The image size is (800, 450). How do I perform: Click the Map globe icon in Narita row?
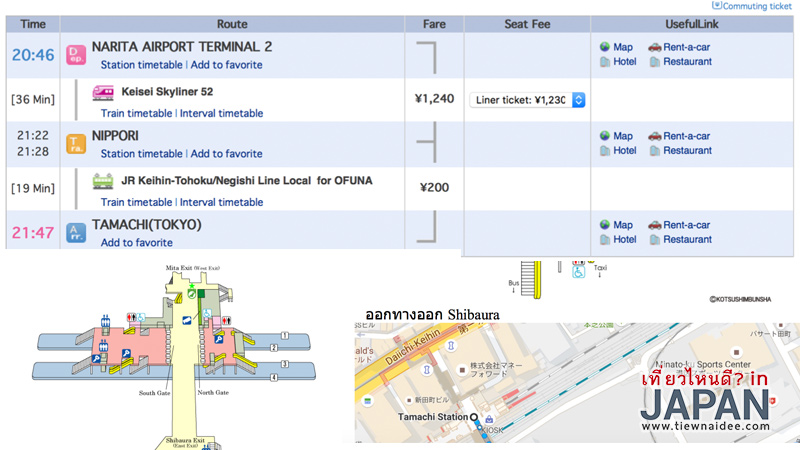click(605, 47)
